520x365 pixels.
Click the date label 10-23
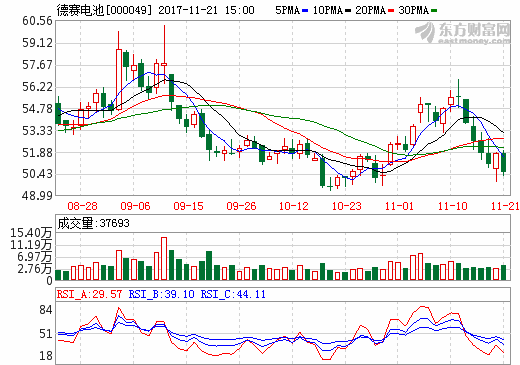point(347,206)
